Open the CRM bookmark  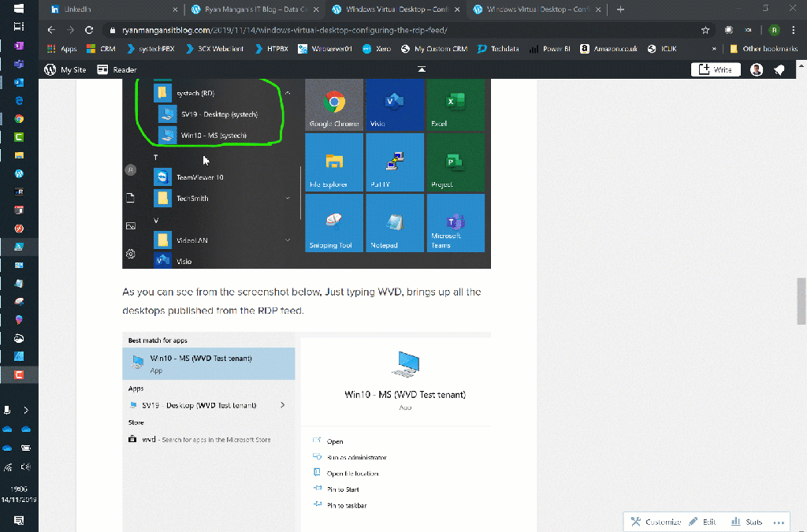101,49
